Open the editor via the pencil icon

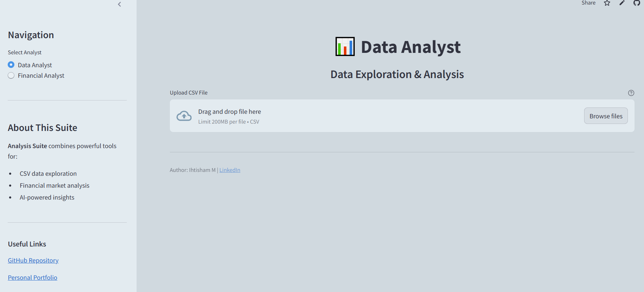point(622,3)
